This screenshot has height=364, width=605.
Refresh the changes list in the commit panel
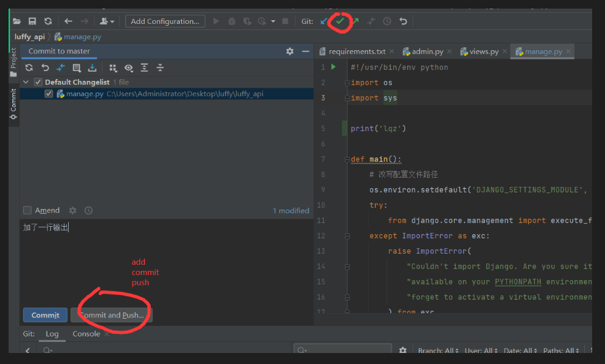point(29,68)
